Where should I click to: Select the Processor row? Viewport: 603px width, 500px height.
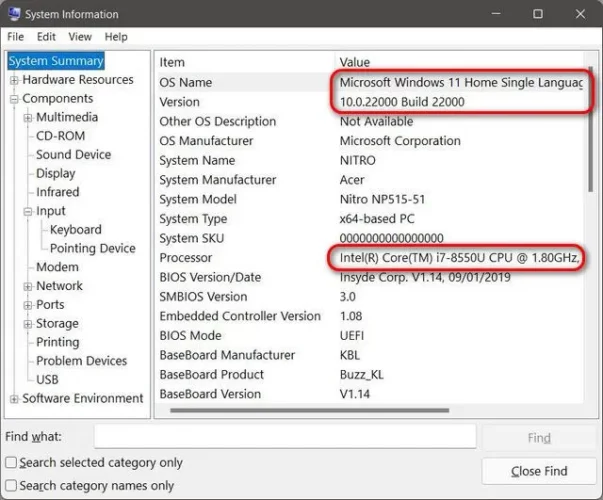pos(371,258)
